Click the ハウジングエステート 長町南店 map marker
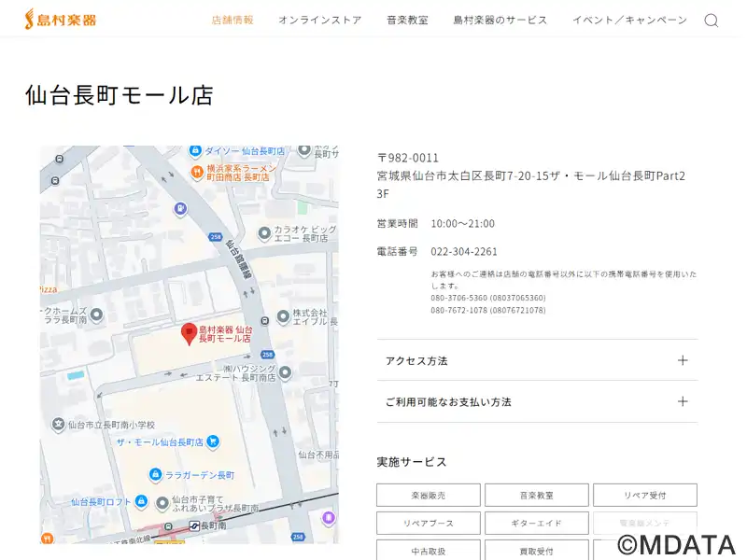The image size is (747, 560). [x=285, y=372]
